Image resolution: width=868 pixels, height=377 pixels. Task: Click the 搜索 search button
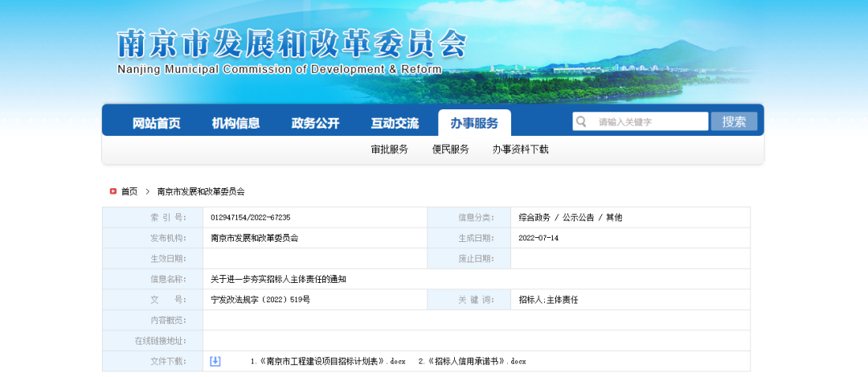[734, 121]
